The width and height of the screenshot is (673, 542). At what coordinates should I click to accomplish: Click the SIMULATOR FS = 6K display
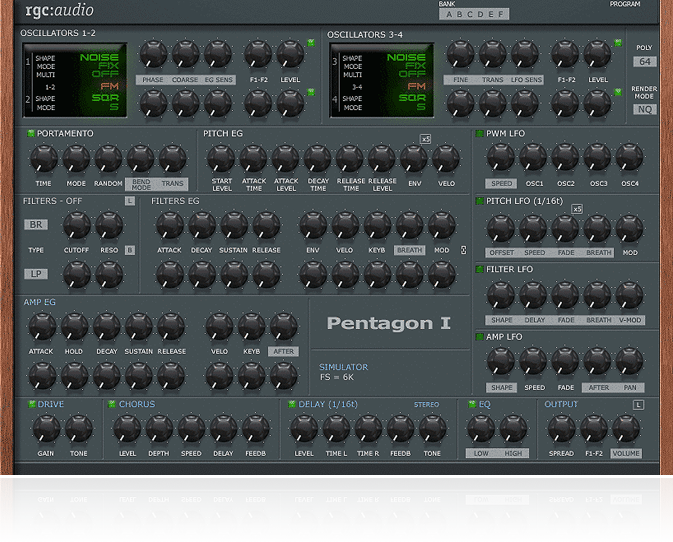343,372
